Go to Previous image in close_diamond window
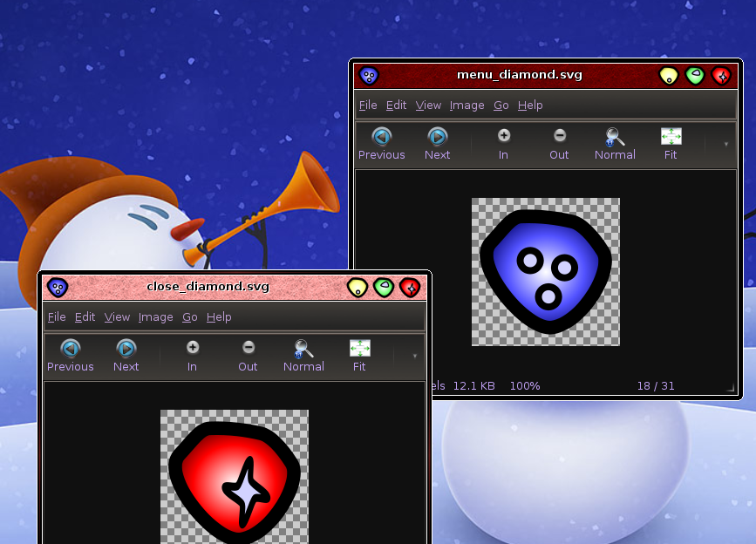 [71, 356]
